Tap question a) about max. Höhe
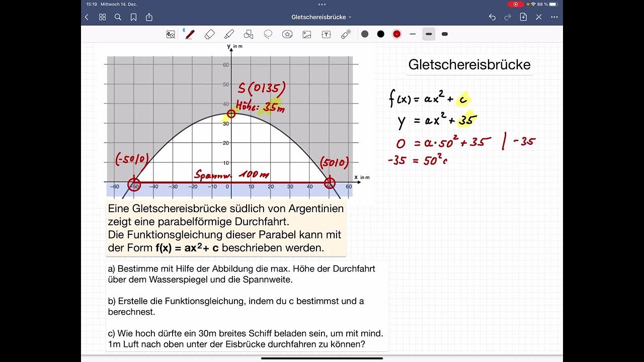Screen dimensions: 644x362 coord(242,274)
